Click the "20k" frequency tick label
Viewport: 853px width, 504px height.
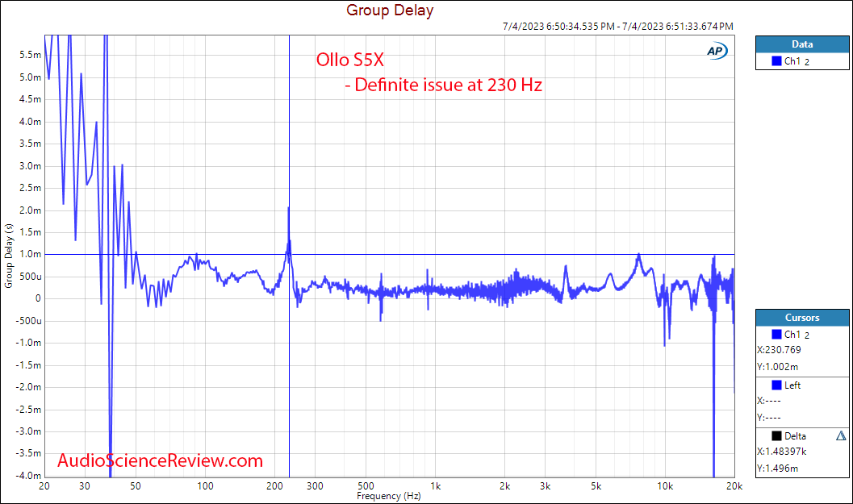734,486
